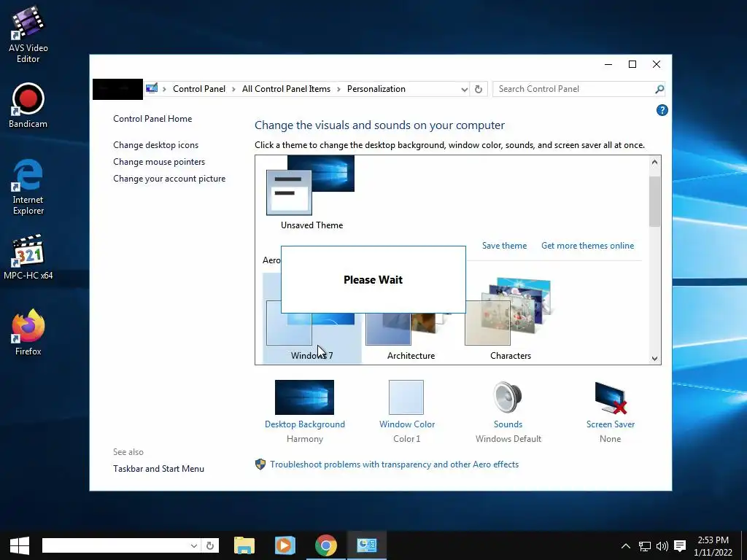Click inside the taskbar address input box
747x560 pixels.
coord(115,545)
